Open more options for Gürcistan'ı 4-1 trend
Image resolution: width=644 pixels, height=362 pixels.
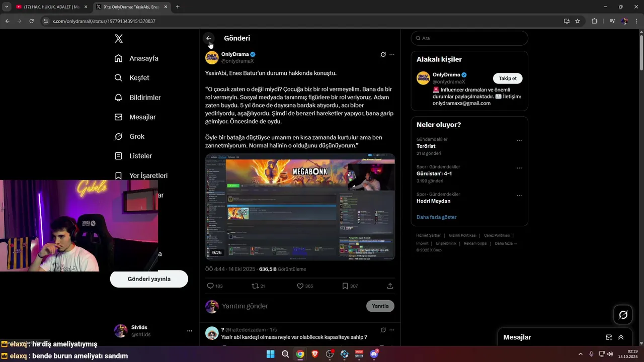[x=519, y=168]
